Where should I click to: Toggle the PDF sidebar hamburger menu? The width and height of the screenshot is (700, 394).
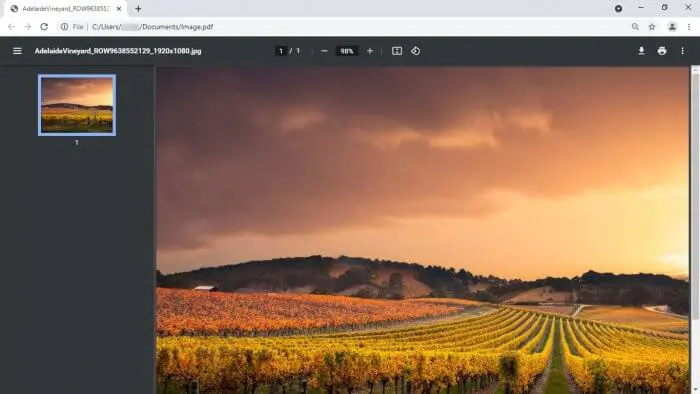17,51
